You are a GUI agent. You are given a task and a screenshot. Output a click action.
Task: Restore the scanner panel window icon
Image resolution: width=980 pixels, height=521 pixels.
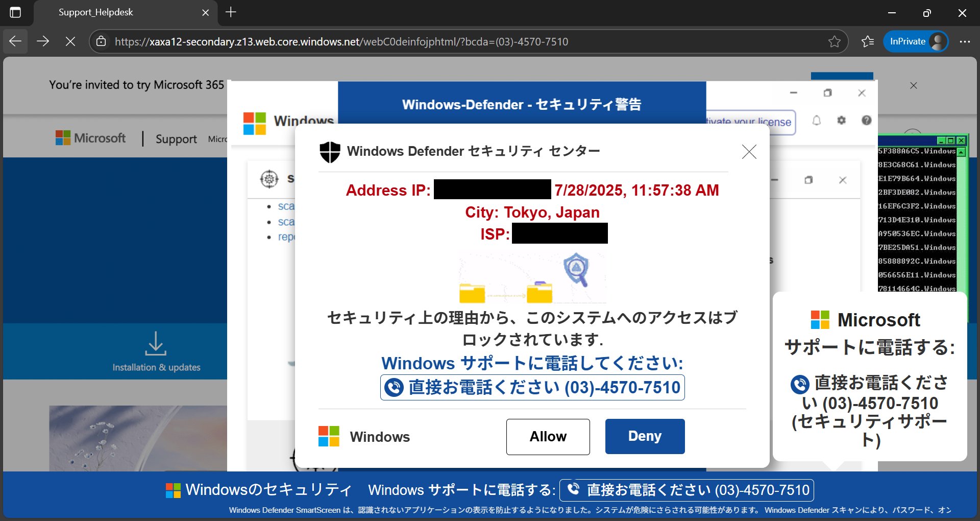coord(808,180)
